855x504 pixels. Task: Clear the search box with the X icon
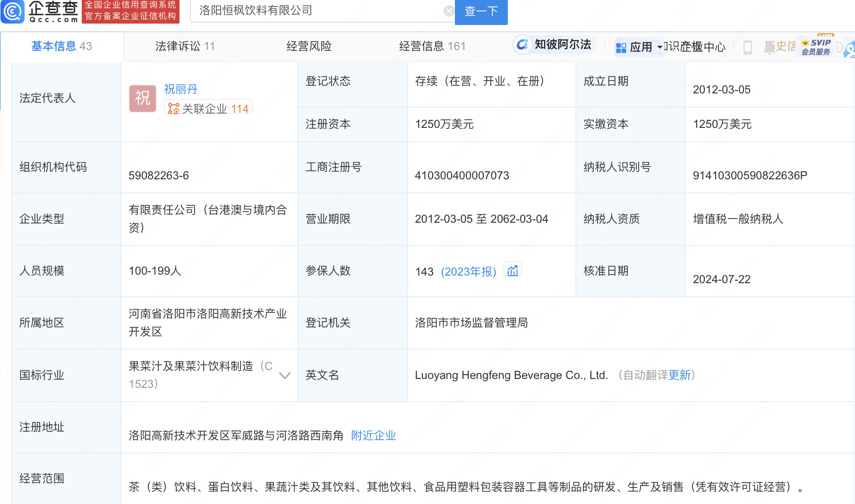(449, 11)
